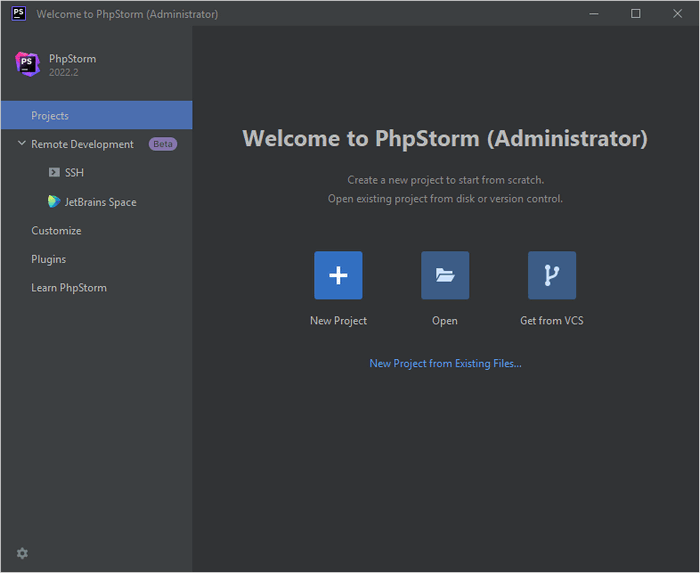
Task: Click the Beta badge
Action: tap(163, 144)
